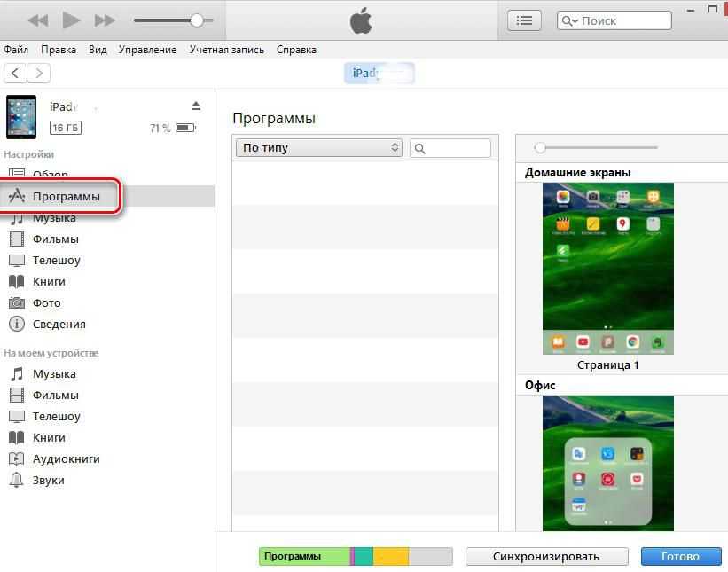Adjust the volume slider knob
The width and height of the screenshot is (728, 572).
197,20
